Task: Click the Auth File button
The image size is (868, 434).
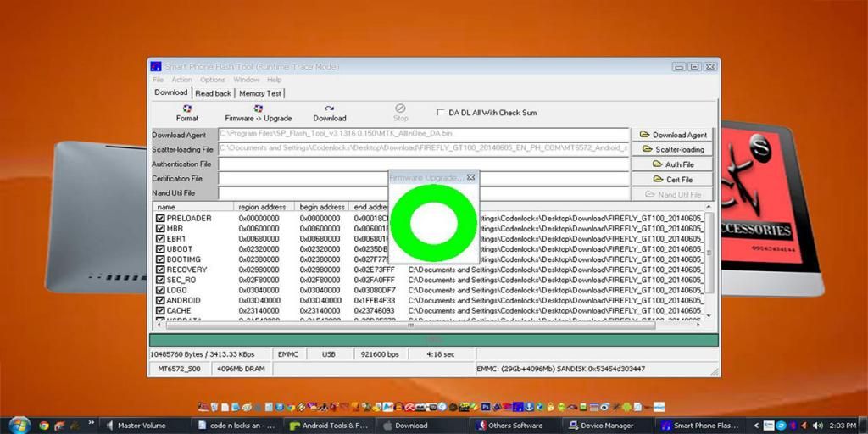Action: click(673, 164)
